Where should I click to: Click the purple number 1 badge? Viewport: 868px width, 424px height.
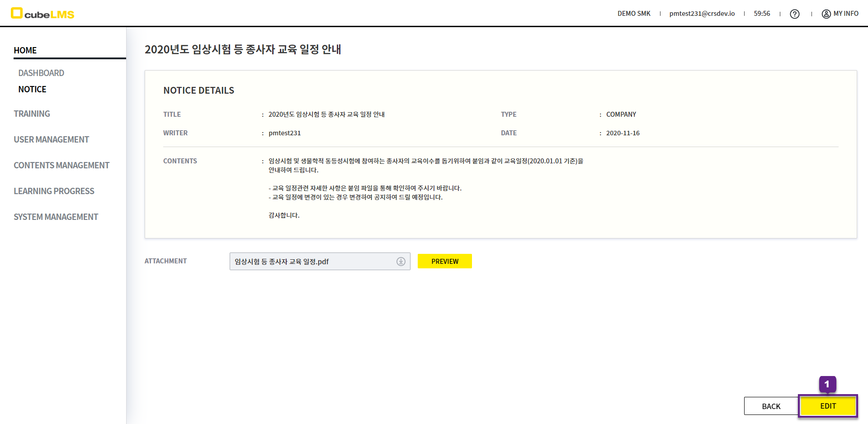pos(827,384)
